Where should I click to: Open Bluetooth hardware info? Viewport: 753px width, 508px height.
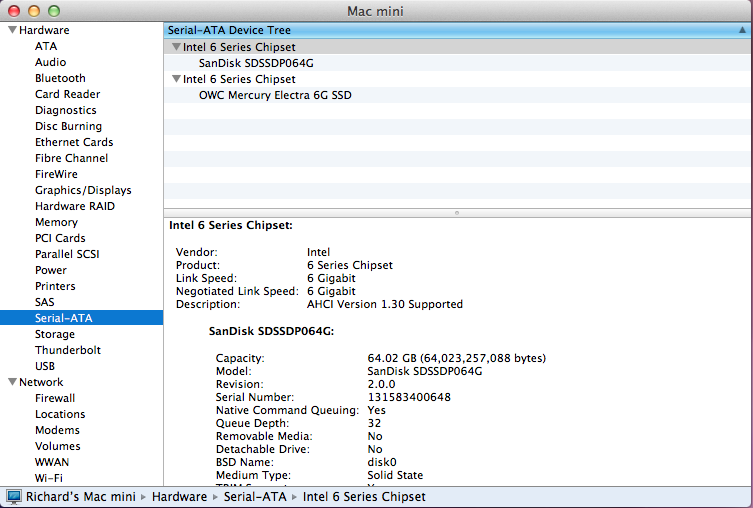point(60,78)
